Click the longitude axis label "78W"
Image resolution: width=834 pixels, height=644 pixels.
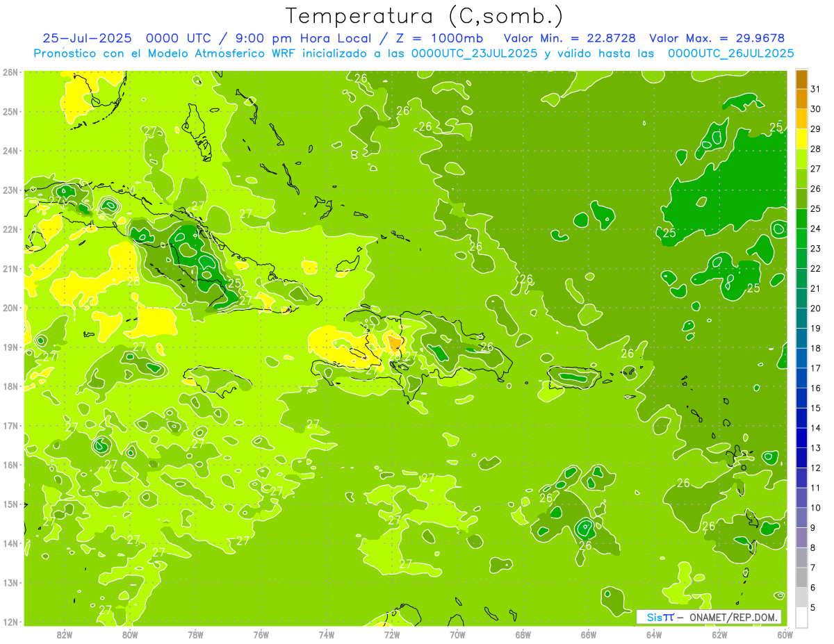tap(196, 634)
